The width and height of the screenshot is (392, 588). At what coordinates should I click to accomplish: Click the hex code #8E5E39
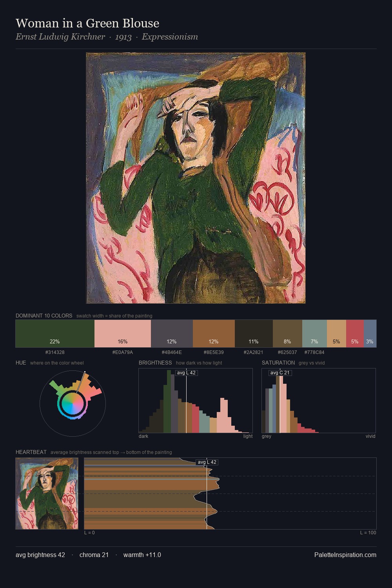click(x=214, y=352)
